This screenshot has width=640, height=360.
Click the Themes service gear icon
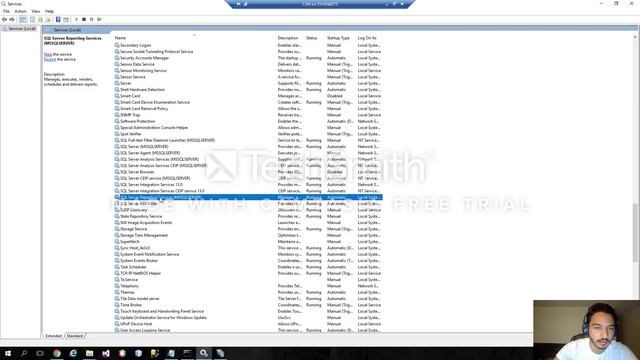point(117,292)
